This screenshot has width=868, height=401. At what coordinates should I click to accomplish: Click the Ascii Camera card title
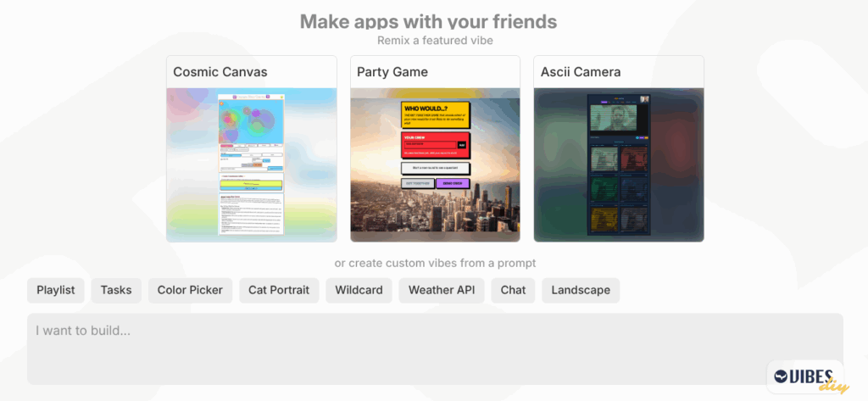point(581,72)
